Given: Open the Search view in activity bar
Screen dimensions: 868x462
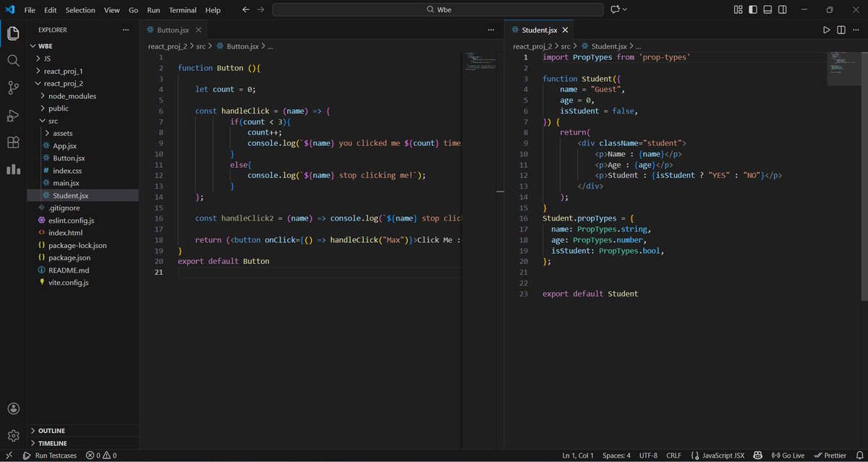Looking at the screenshot, I should (x=13, y=61).
